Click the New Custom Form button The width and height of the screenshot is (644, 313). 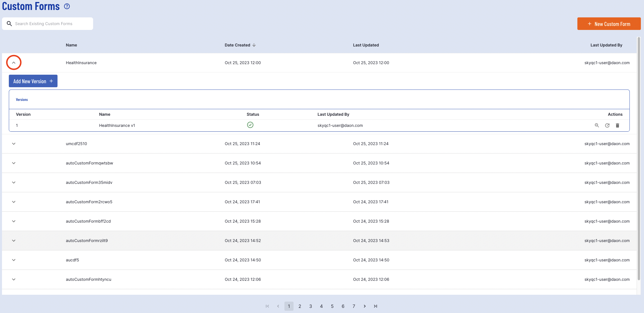pyautogui.click(x=609, y=24)
